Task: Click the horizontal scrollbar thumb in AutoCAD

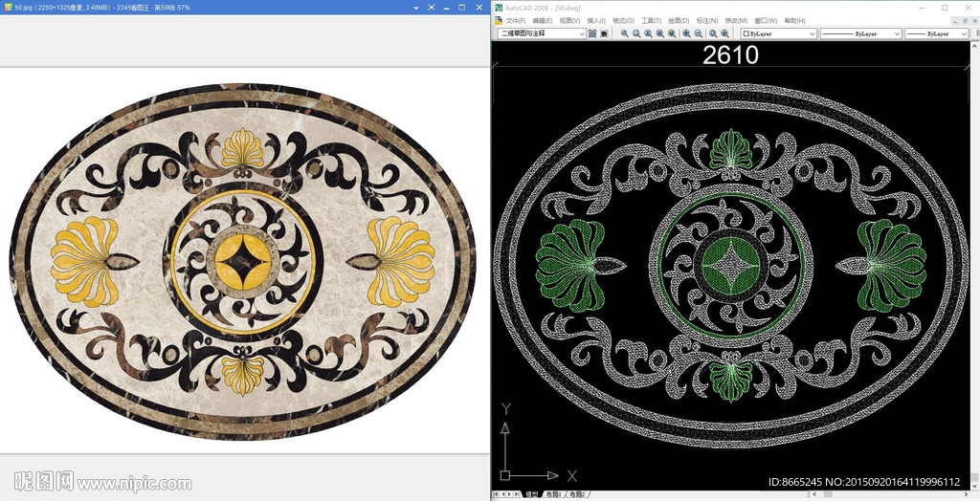Action: pyautogui.click(x=828, y=494)
